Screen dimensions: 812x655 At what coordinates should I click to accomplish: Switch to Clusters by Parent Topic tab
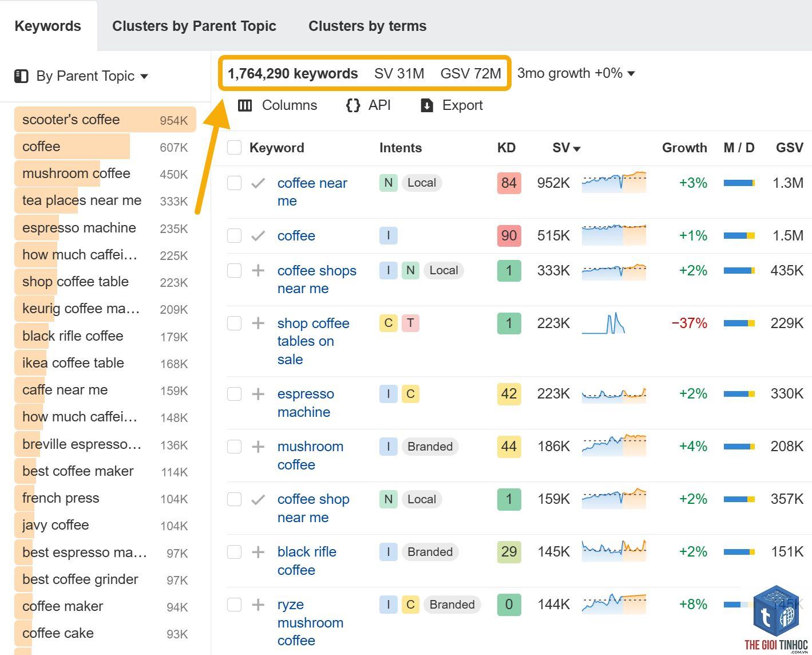point(194,26)
